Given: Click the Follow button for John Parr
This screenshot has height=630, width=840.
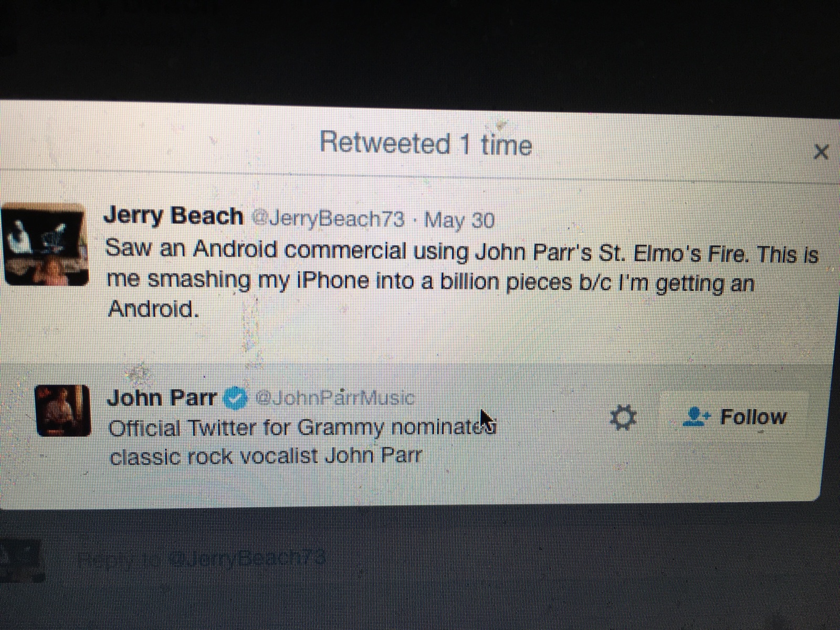Looking at the screenshot, I should tap(736, 418).
